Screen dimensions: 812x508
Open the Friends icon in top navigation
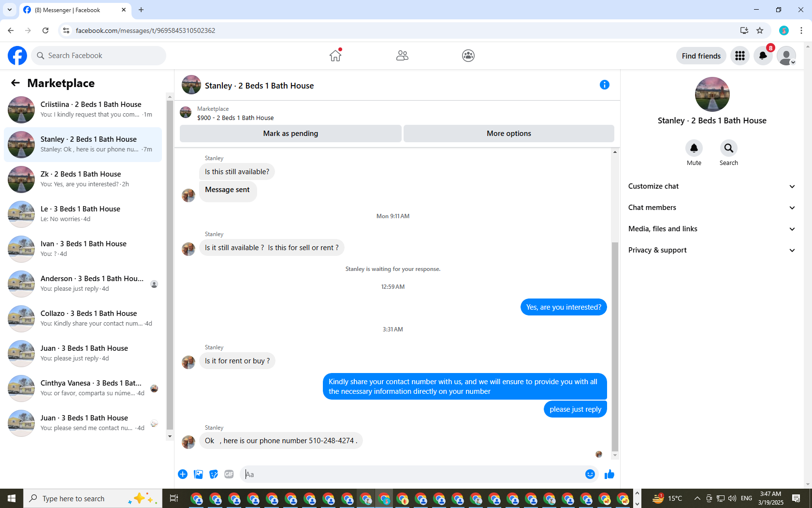tap(402, 56)
